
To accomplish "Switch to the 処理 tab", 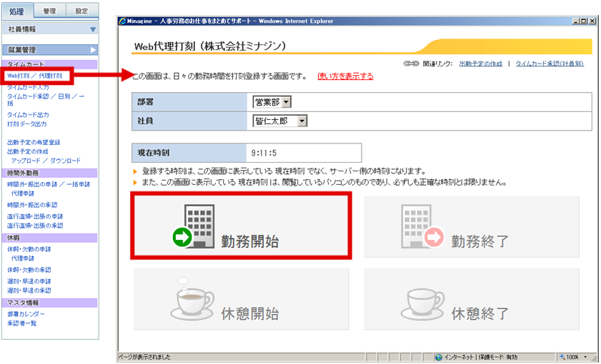I will pos(17,11).
